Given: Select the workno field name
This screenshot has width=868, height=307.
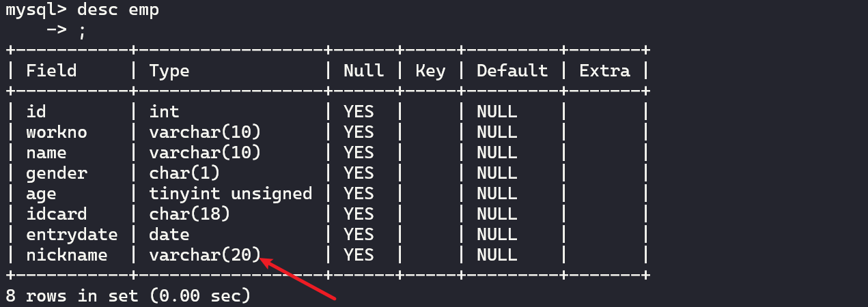Looking at the screenshot, I should pyautogui.click(x=56, y=132).
